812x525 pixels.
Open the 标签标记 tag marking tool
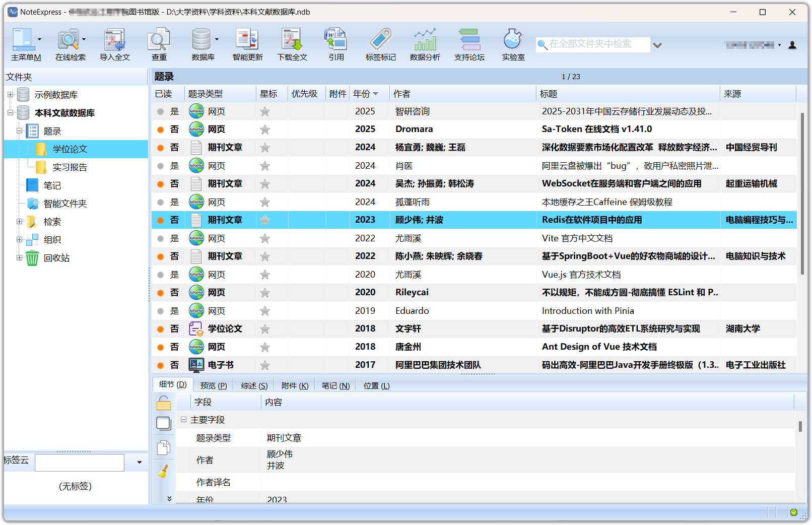380,39
